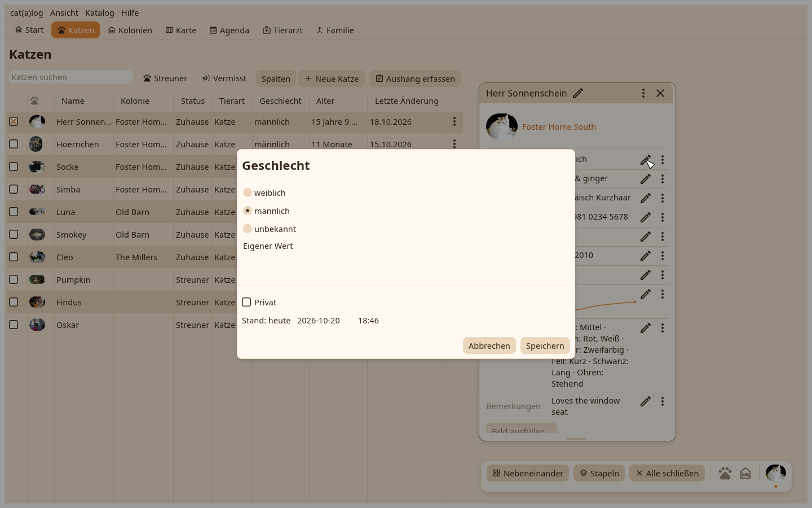The width and height of the screenshot is (812, 508).
Task: Open the Herr Sonnenschein panel three-dot menu
Action: 643,93
